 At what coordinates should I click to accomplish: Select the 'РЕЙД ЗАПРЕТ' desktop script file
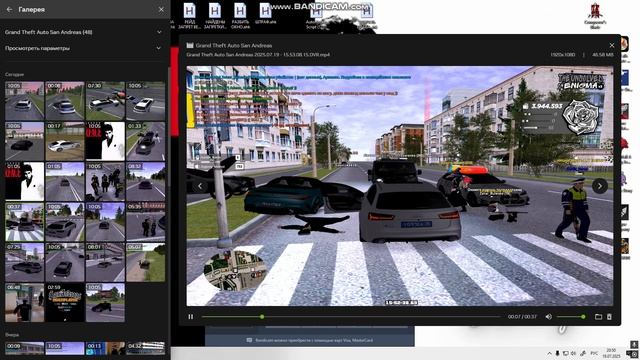click(189, 16)
